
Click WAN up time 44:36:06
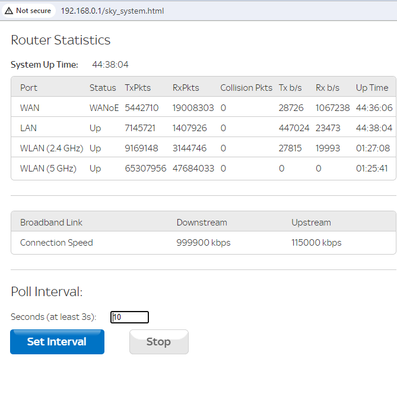coord(374,108)
